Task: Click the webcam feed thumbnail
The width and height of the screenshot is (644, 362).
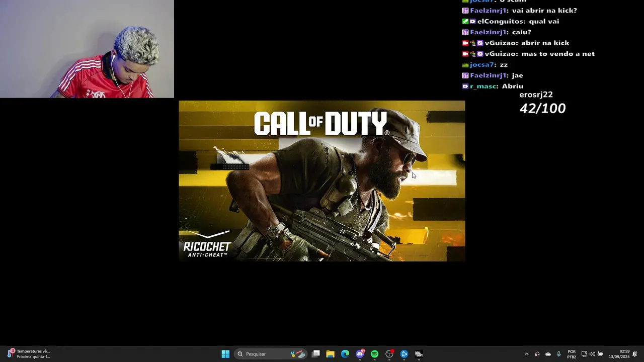Action: 87,49
